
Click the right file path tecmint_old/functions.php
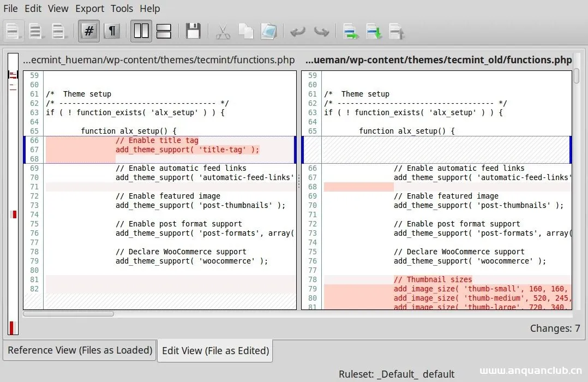[439, 59]
